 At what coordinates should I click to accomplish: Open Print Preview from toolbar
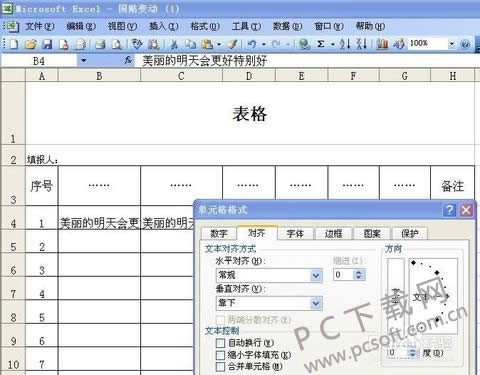116,44
